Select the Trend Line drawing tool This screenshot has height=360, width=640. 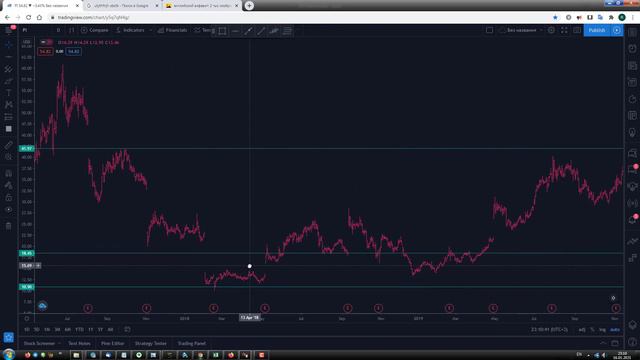pyautogui.click(x=9, y=57)
